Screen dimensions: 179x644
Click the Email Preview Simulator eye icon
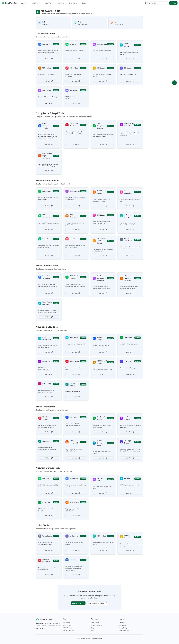pos(40,303)
